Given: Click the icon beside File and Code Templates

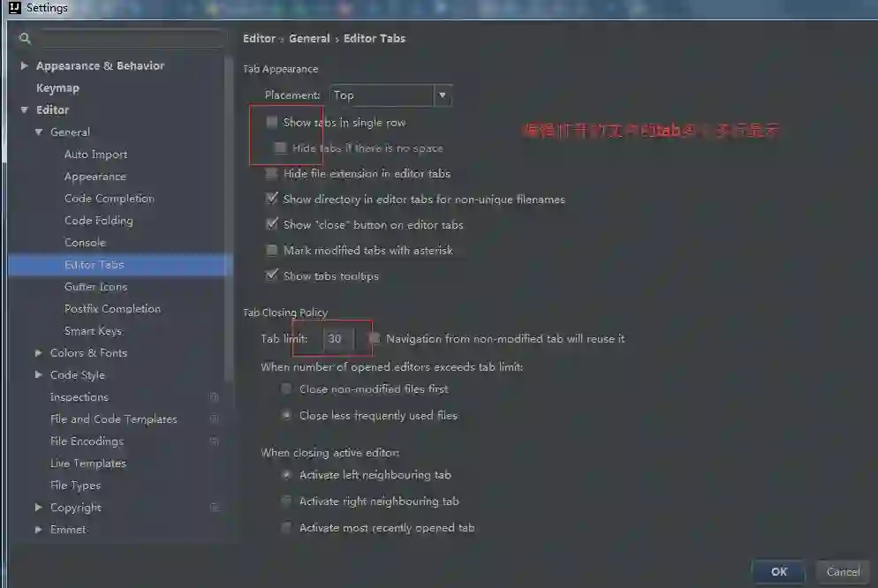Looking at the screenshot, I should (x=214, y=419).
